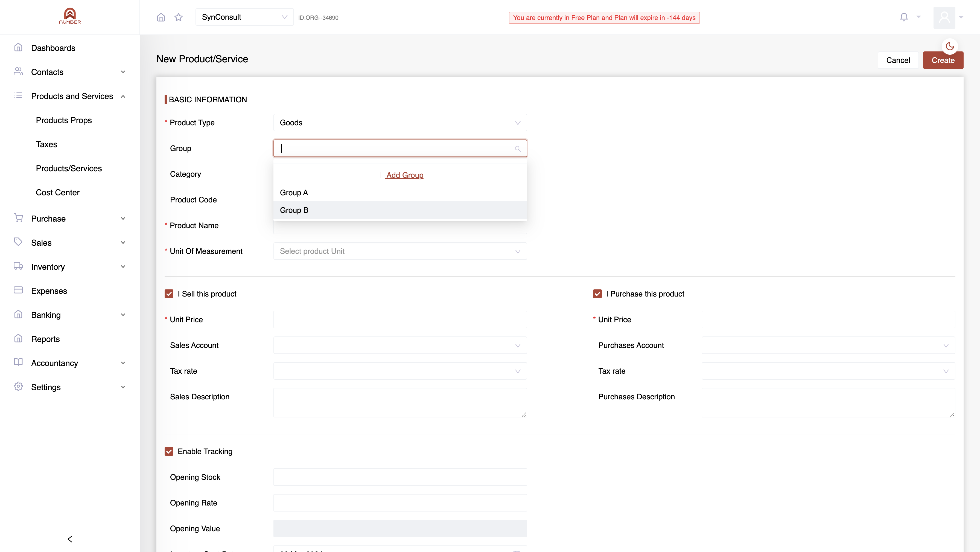
Task: Click the Sales tag icon
Action: (x=18, y=242)
